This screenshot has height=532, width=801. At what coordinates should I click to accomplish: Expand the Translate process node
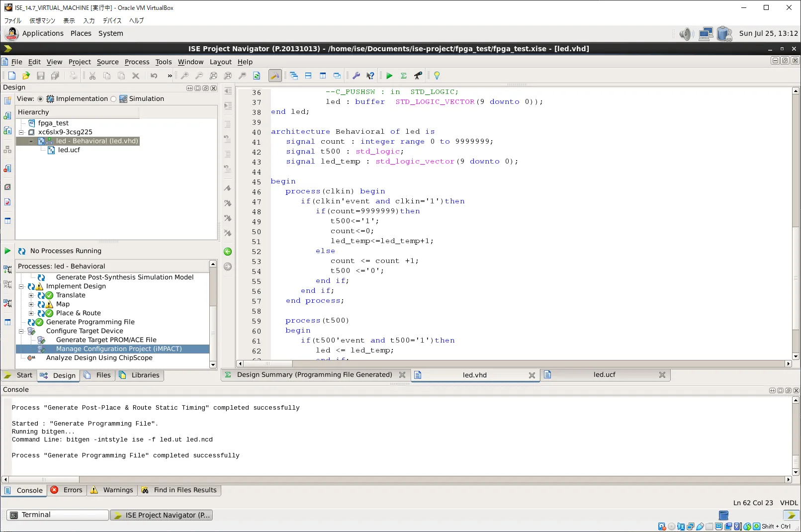click(31, 295)
